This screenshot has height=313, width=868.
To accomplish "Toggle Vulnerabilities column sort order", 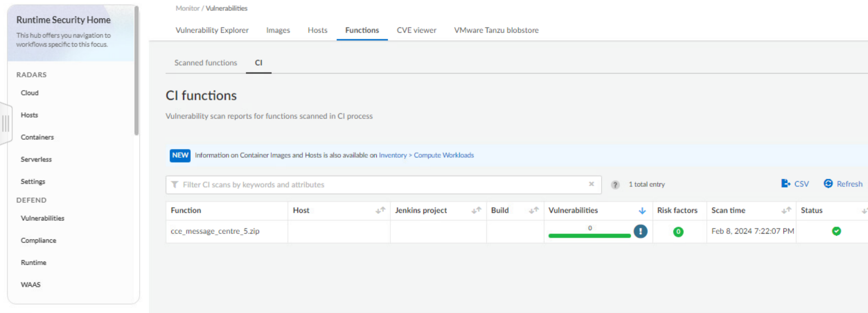I will [x=642, y=211].
